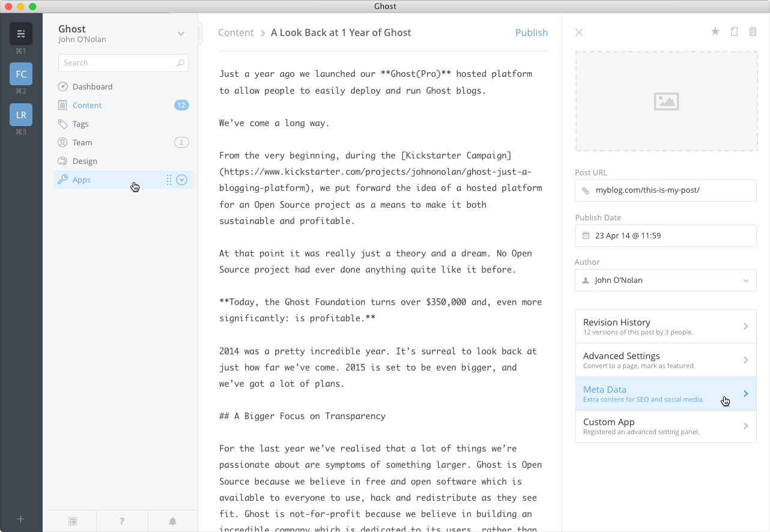Add a new blog with plus icon
The width and height of the screenshot is (770, 532).
[21, 519]
